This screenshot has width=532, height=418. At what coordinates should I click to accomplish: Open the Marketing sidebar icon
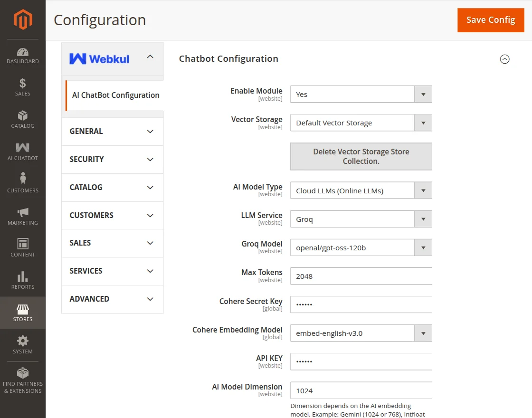[x=22, y=214]
